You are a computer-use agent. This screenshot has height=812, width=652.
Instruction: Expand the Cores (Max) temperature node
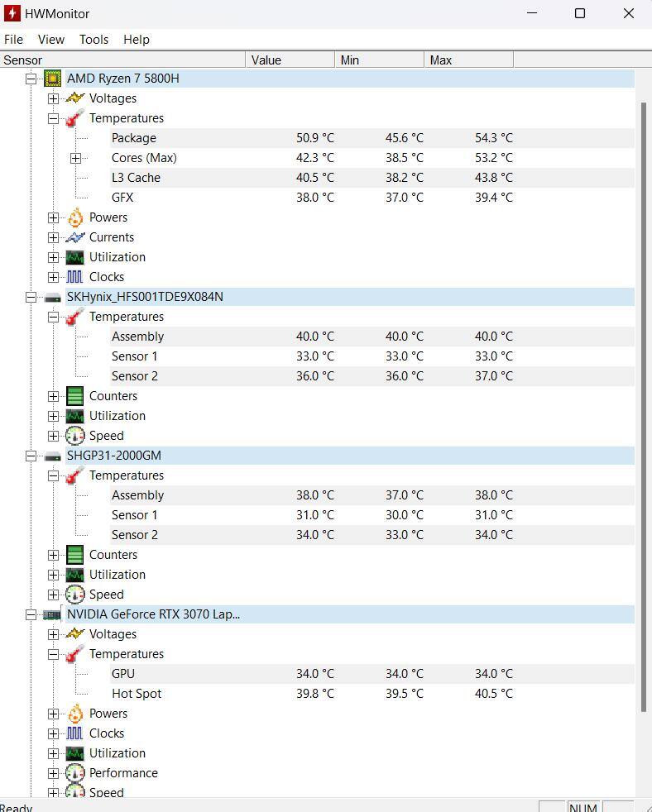tap(75, 158)
